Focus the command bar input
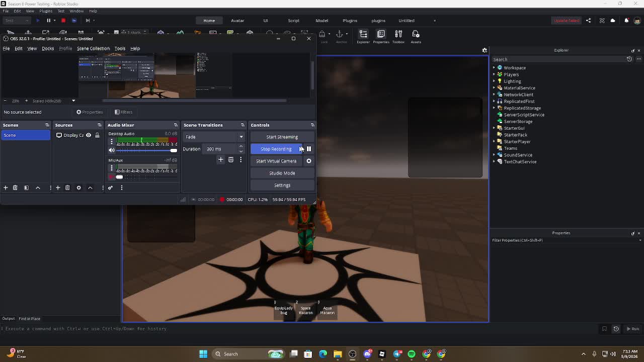This screenshot has height=362, width=644. [x=302, y=329]
